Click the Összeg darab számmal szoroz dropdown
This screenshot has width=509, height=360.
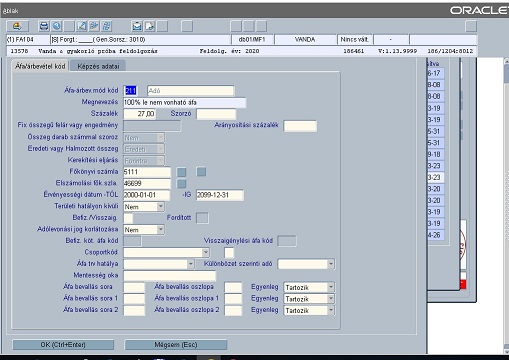144,138
